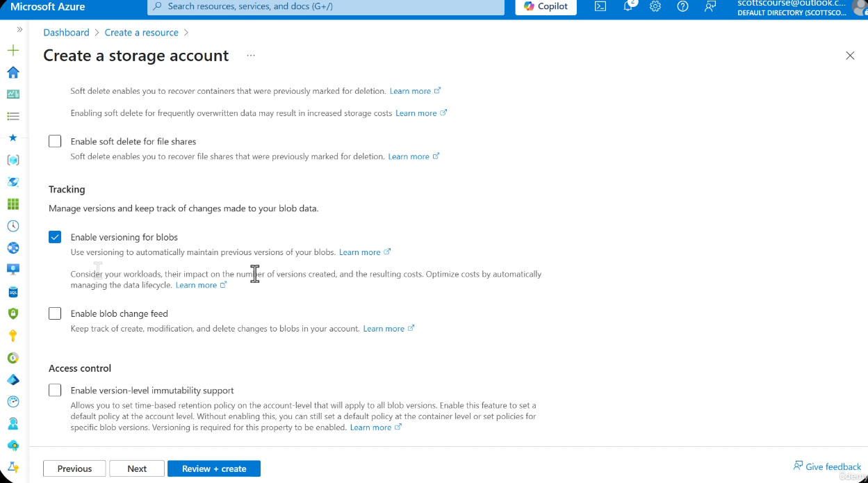Expand the left sidebar menu chevron
The height and width of the screenshot is (483, 868).
[x=19, y=30]
